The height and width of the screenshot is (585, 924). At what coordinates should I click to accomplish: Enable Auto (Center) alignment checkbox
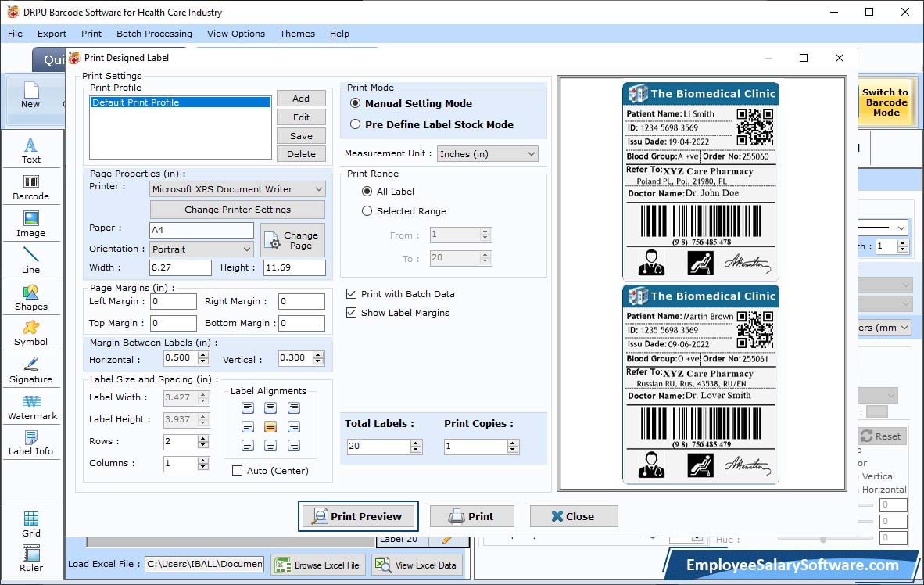pos(238,471)
